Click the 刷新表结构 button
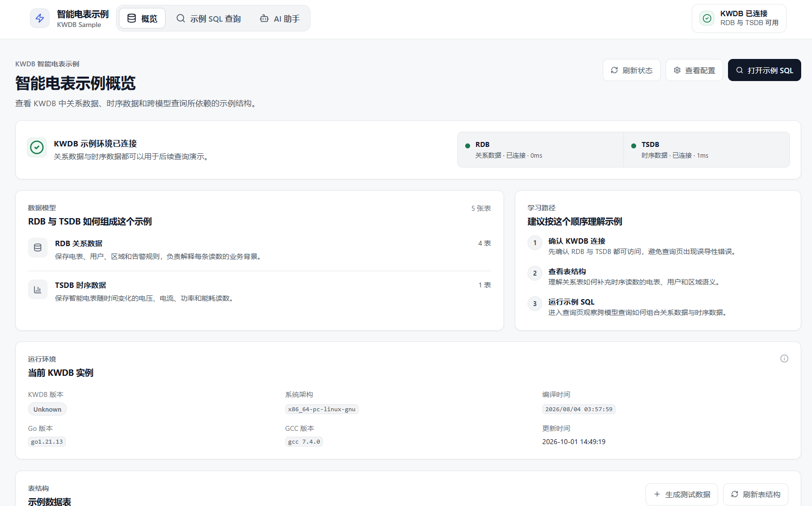 pos(756,494)
